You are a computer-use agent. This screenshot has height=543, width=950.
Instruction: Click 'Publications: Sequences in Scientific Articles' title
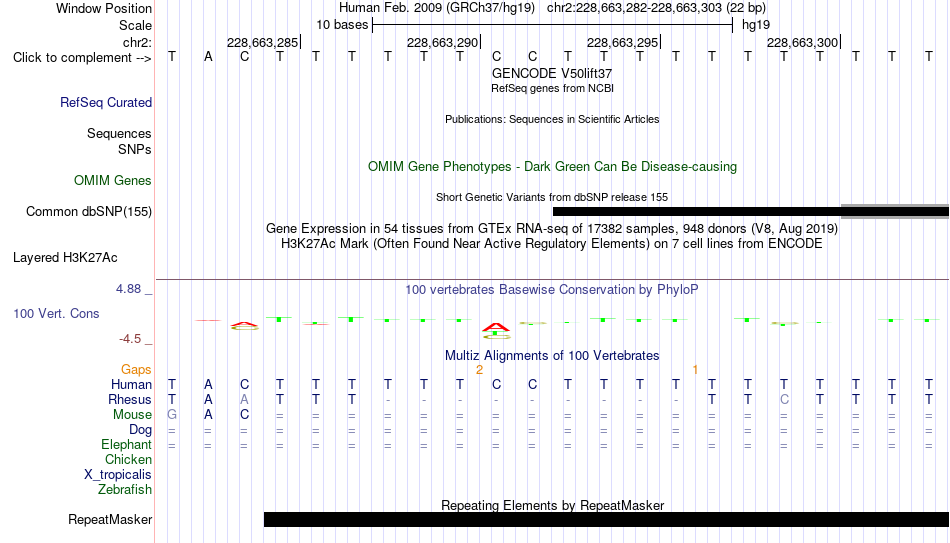click(552, 119)
